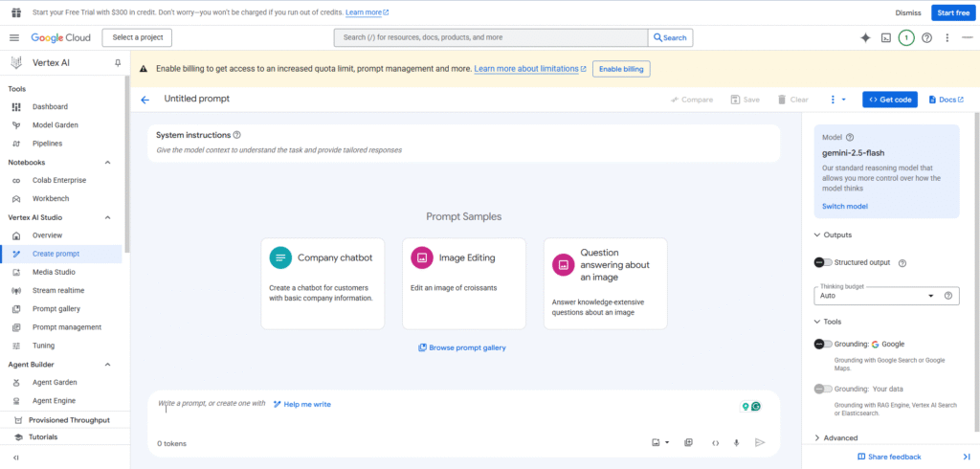The height and width of the screenshot is (469, 980).
Task: Click the Company chatbot teal icon
Action: 280,257
